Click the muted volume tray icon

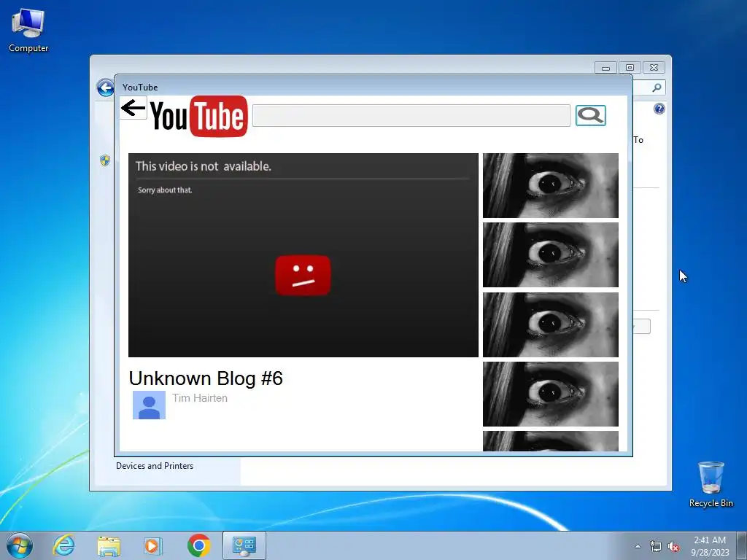tap(673, 547)
